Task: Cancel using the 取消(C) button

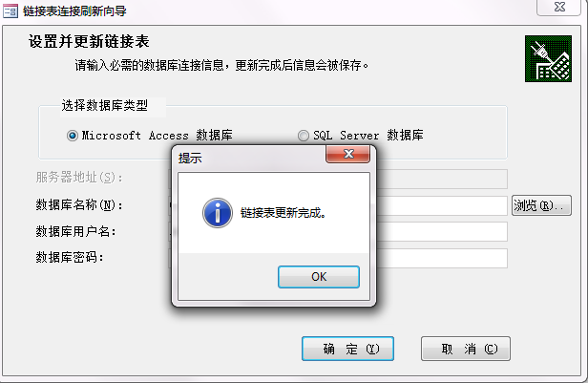Action: pyautogui.click(x=466, y=349)
